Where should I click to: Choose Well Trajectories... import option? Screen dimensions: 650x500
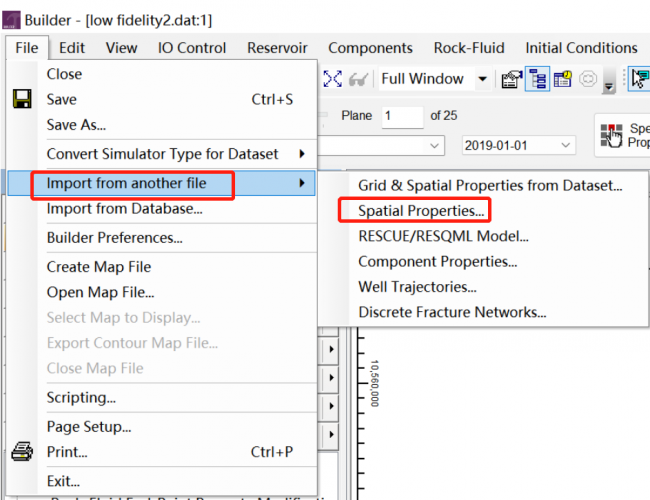pyautogui.click(x=417, y=287)
